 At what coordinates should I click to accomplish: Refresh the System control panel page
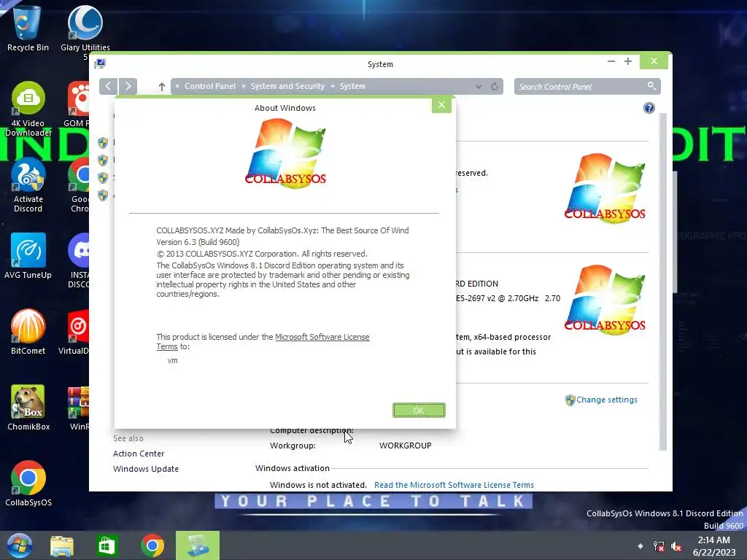coord(495,87)
